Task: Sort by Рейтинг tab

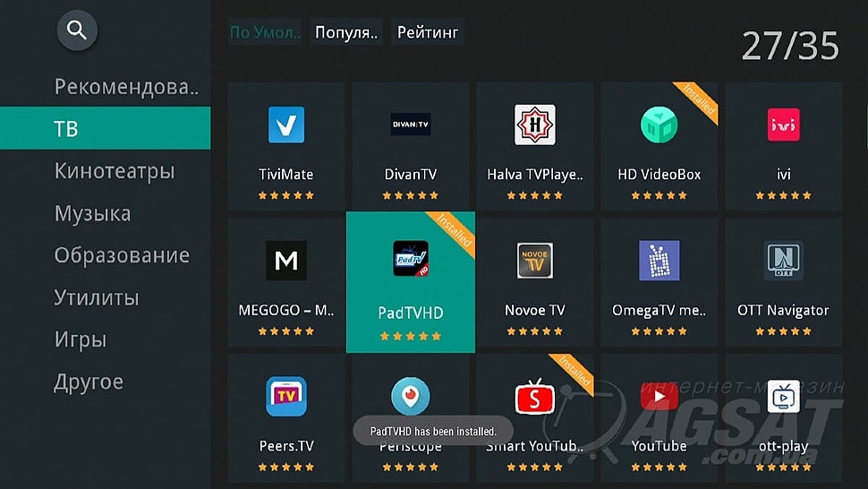Action: [x=428, y=32]
